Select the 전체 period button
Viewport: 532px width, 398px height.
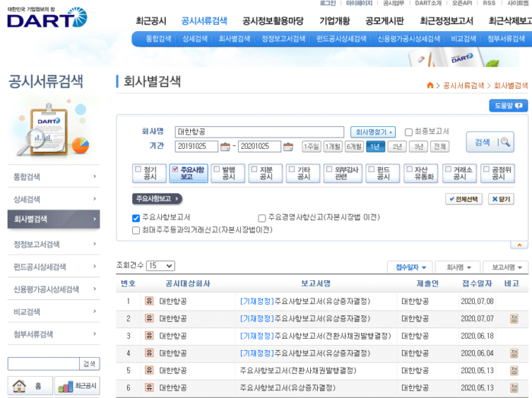pyautogui.click(x=440, y=147)
